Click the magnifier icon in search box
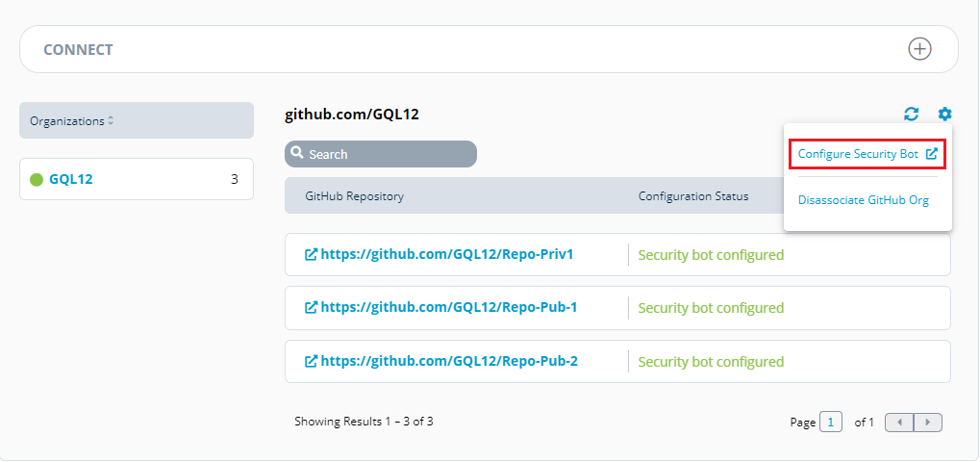Image resolution: width=980 pixels, height=462 pixels. pos(297,153)
